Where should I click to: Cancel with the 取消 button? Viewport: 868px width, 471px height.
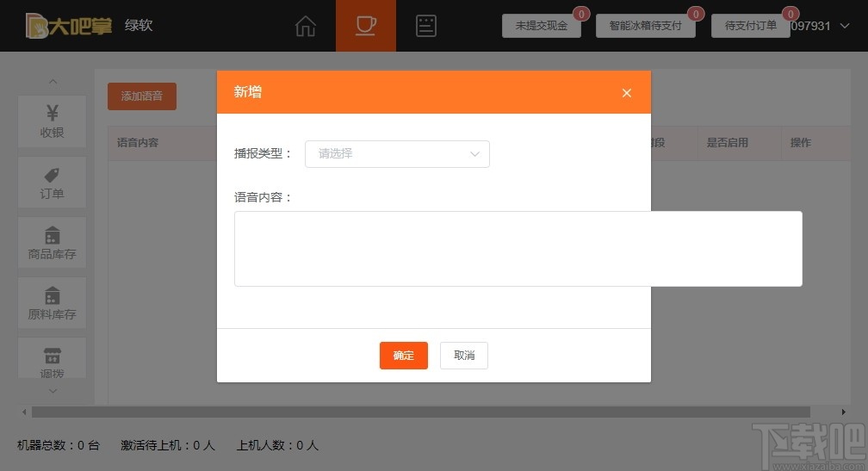pyautogui.click(x=464, y=356)
